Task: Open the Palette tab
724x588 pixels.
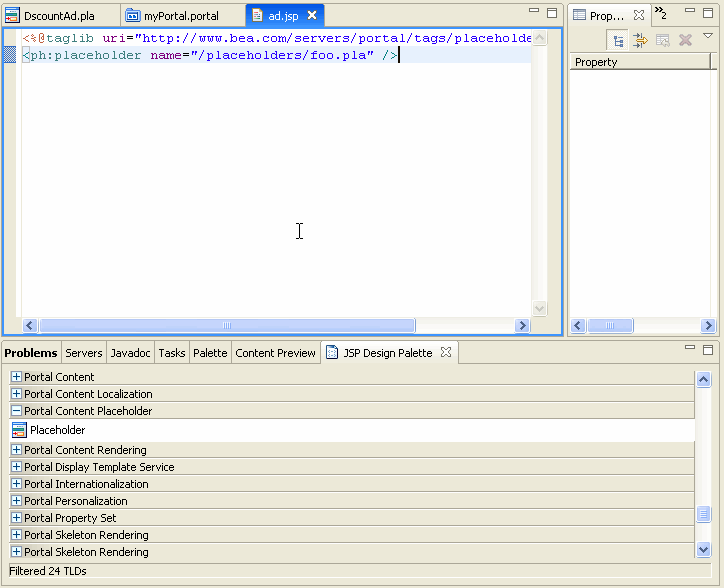Action: tap(210, 353)
